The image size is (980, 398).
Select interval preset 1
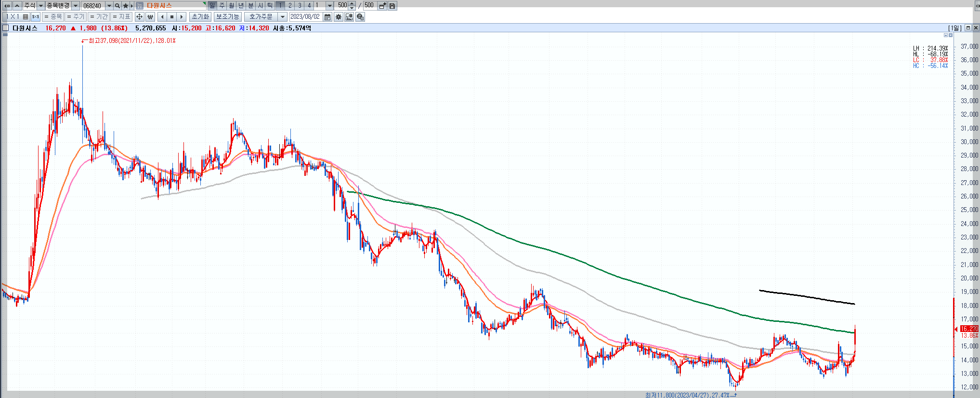point(280,5)
